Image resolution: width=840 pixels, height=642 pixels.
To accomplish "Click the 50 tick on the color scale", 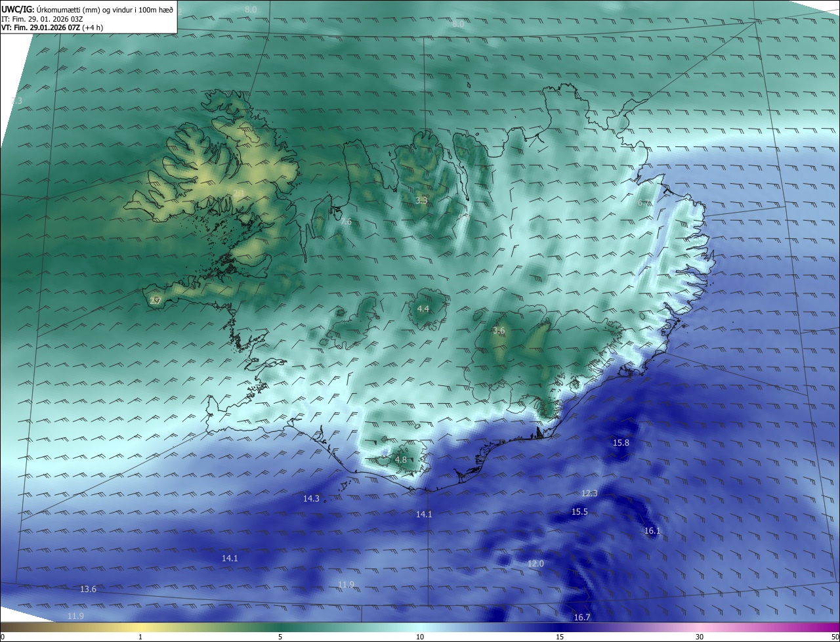I will point(834,637).
